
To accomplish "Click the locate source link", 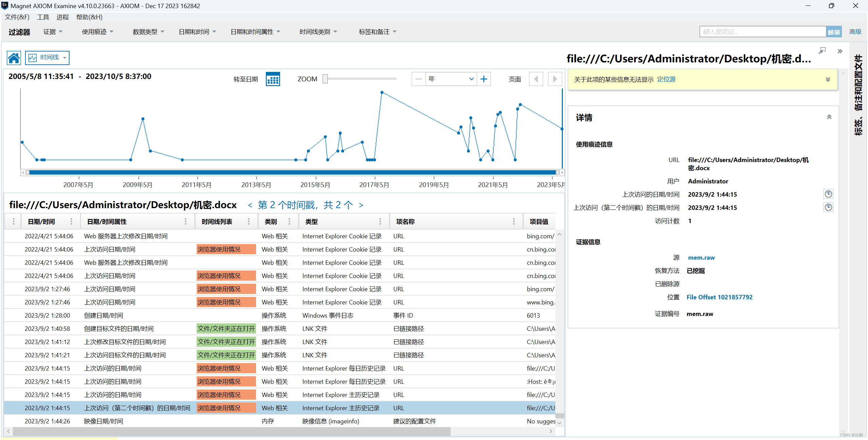I will (x=666, y=79).
